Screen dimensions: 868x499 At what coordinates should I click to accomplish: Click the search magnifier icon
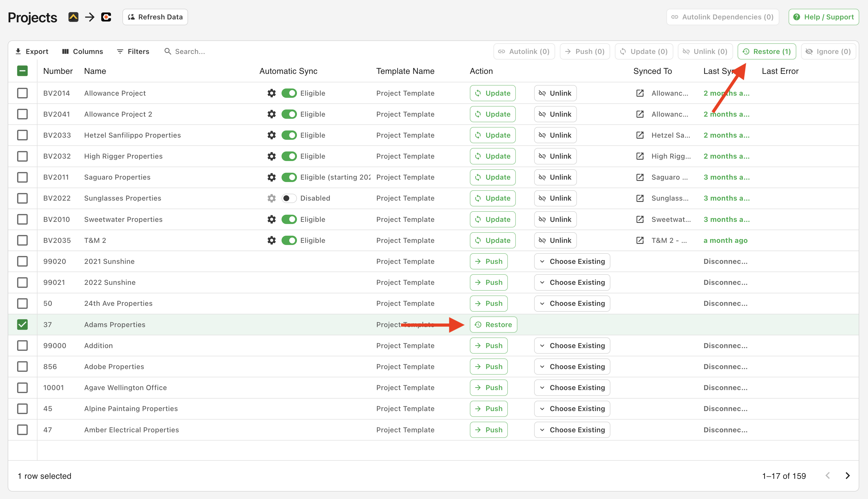pyautogui.click(x=168, y=51)
